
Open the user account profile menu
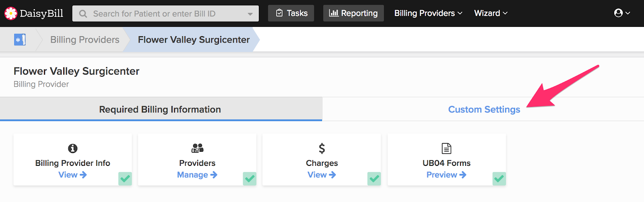(x=621, y=13)
